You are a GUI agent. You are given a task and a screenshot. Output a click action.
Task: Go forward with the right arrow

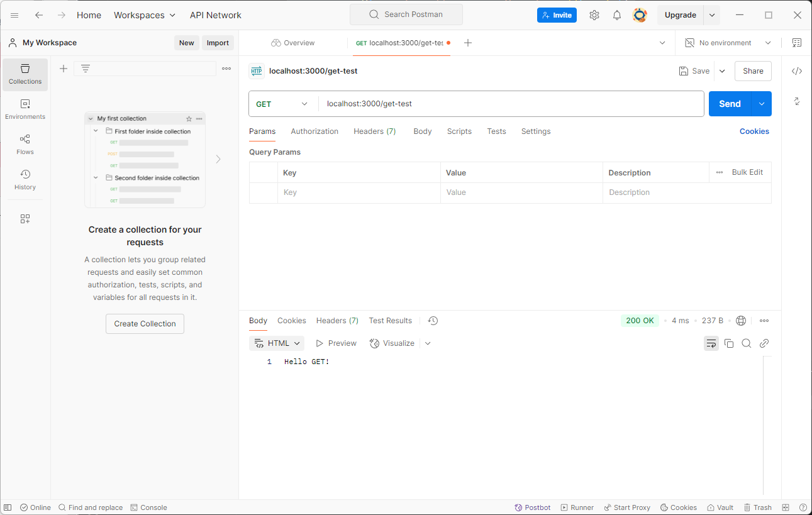coord(62,15)
